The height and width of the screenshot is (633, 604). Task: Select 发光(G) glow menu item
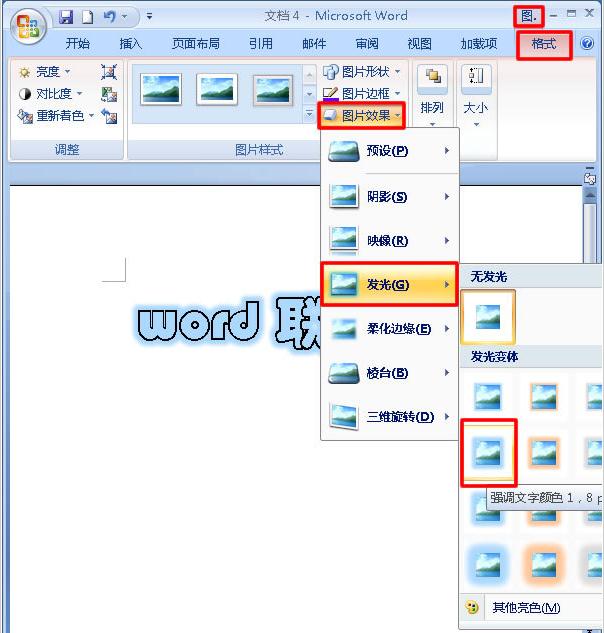tap(390, 285)
